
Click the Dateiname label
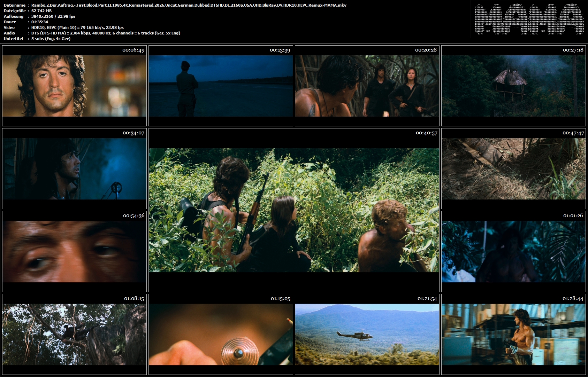pyautogui.click(x=15, y=5)
